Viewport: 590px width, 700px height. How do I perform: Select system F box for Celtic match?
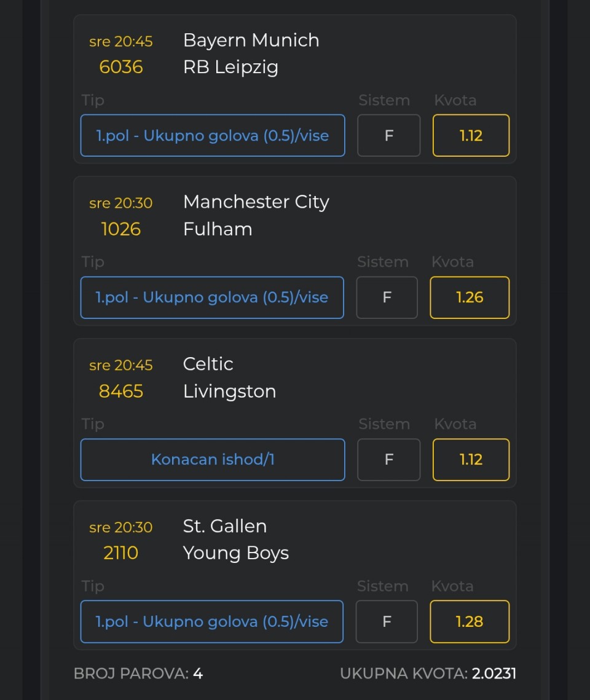click(x=388, y=460)
